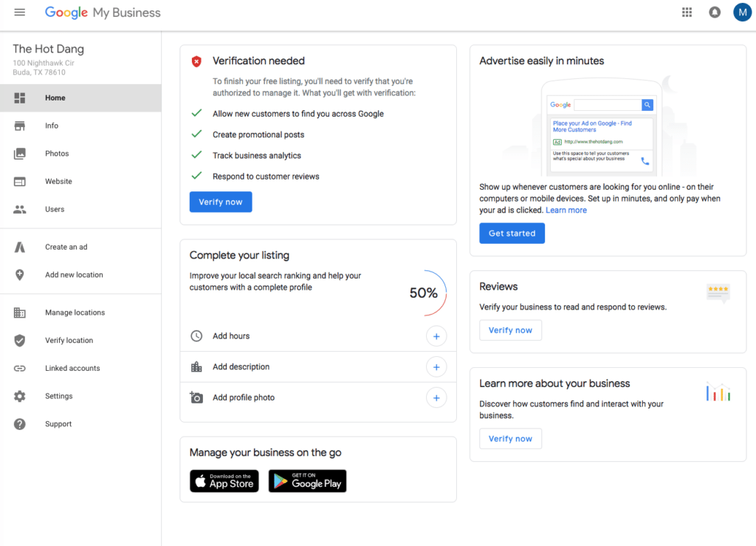This screenshot has height=546, width=756.
Task: Open the Info menu item
Action: click(x=80, y=126)
